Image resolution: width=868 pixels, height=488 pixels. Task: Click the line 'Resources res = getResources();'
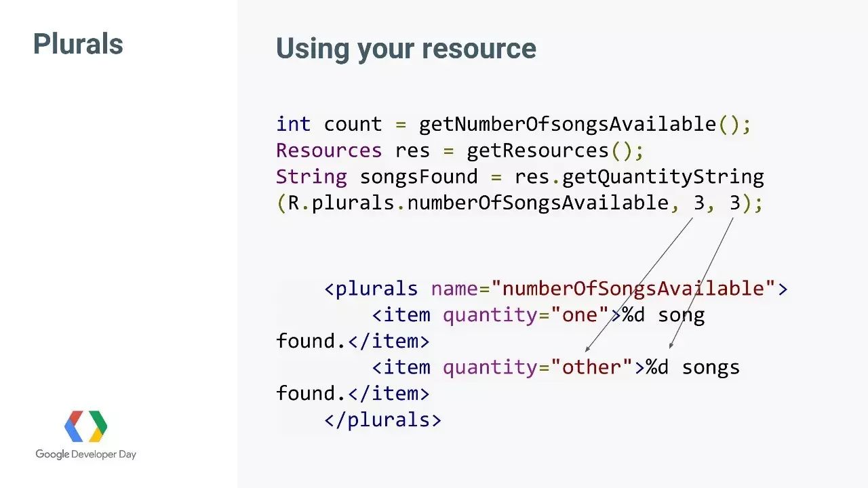point(460,150)
